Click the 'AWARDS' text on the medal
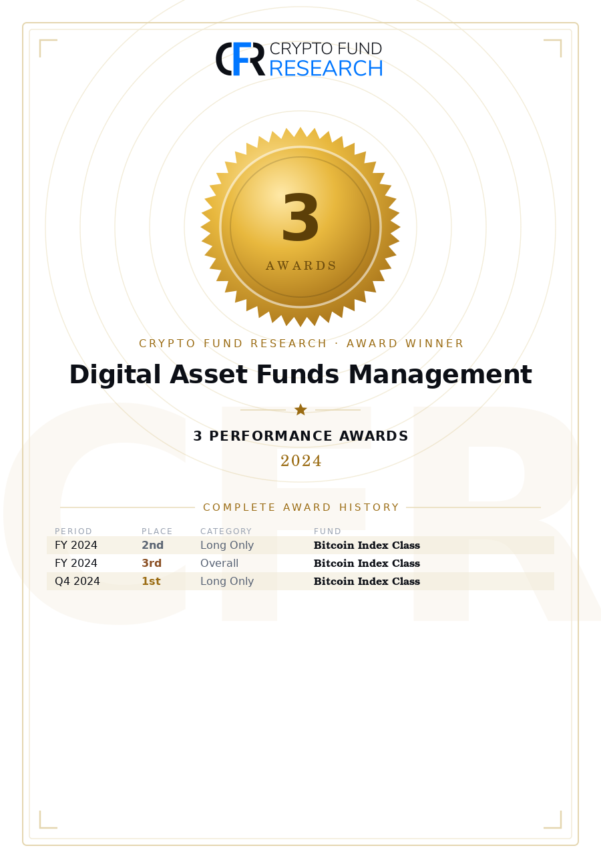The height and width of the screenshot is (868, 601). coord(300,266)
